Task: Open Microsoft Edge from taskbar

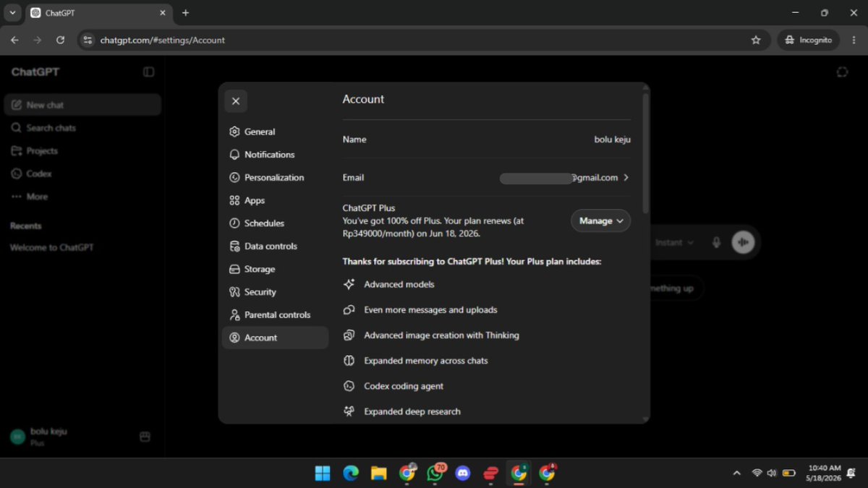Action: [x=351, y=474]
